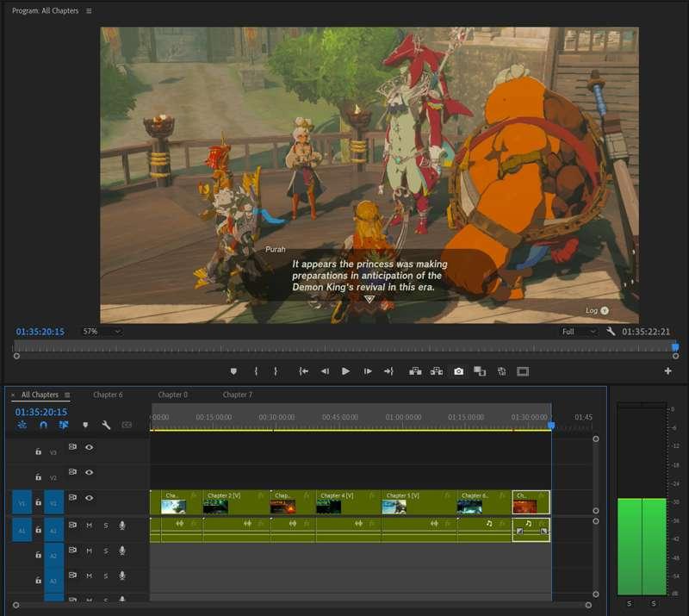Image resolution: width=689 pixels, height=616 pixels.
Task: Toggle A1 source patching button
Action: click(x=22, y=530)
